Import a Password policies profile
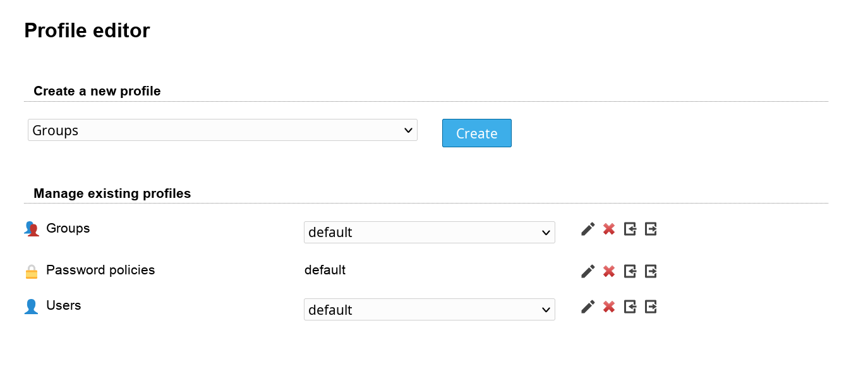The width and height of the screenshot is (868, 366). click(630, 271)
